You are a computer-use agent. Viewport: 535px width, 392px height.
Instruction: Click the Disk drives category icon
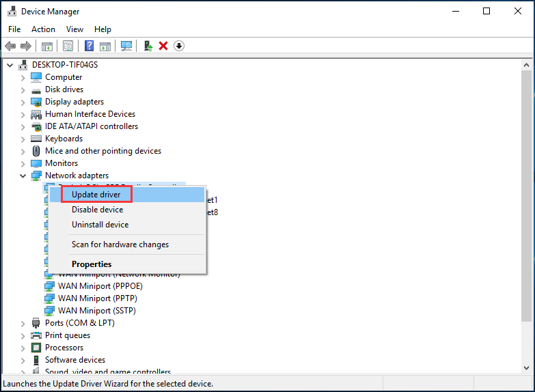pos(36,90)
